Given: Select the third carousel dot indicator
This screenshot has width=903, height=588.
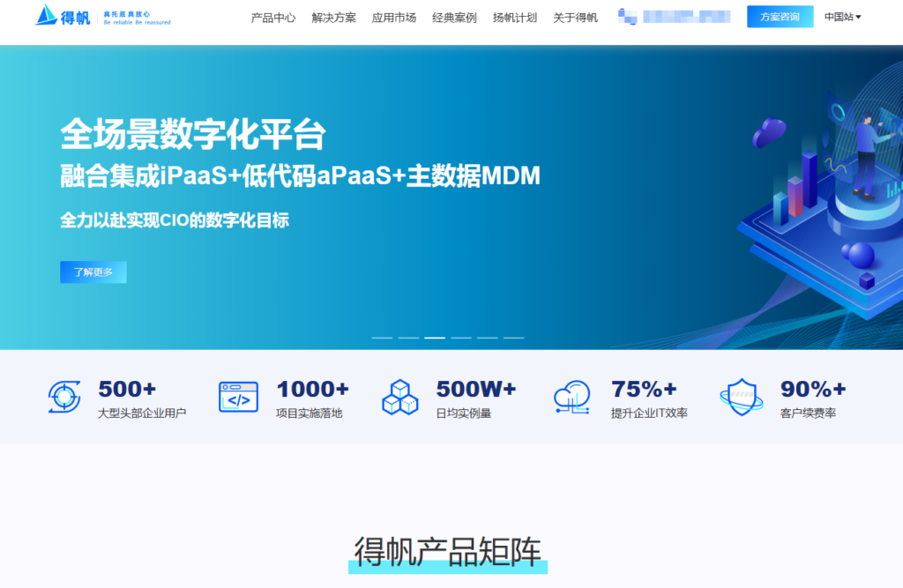Looking at the screenshot, I should (x=434, y=337).
